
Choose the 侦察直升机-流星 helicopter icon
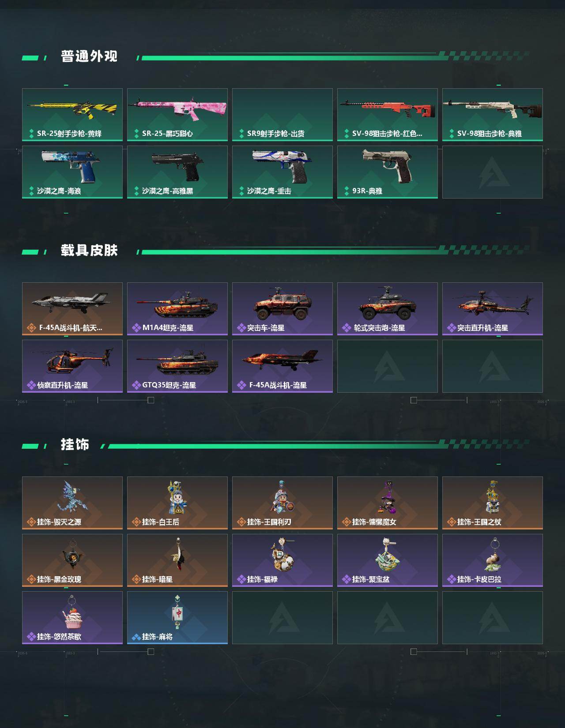pyautogui.click(x=72, y=366)
